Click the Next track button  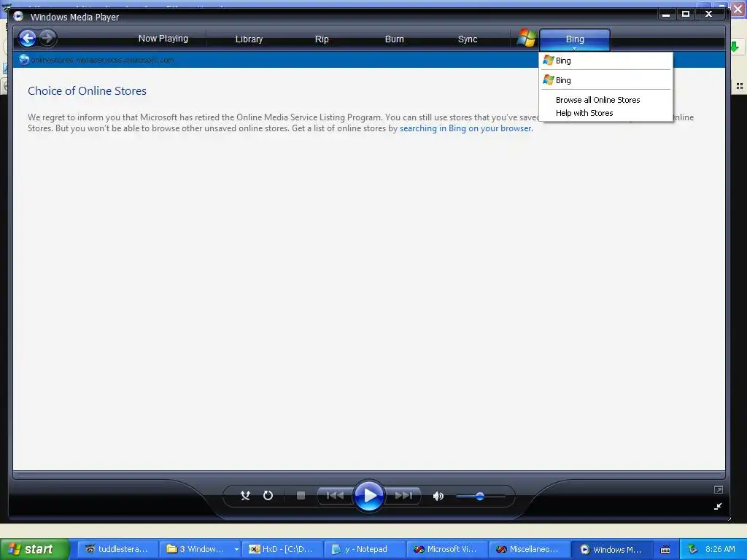point(403,496)
